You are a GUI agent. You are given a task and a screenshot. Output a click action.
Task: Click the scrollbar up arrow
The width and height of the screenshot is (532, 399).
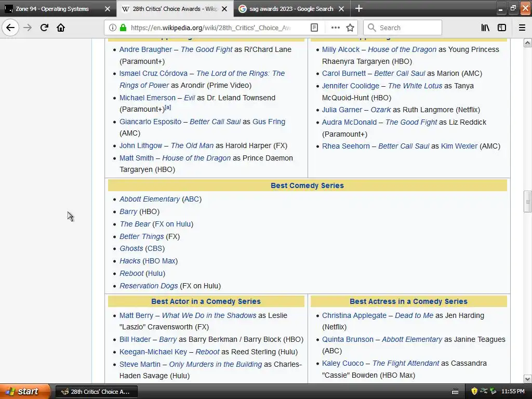point(527,43)
